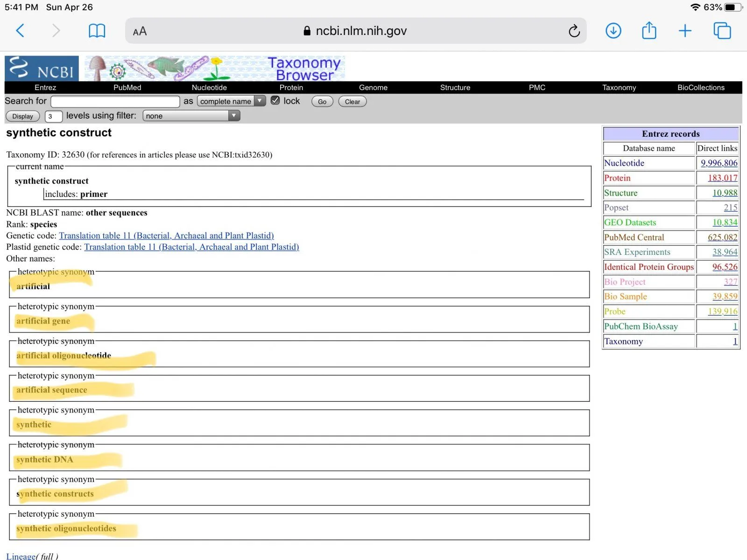Click the Search for text field
The height and width of the screenshot is (560, 747).
[x=115, y=101]
